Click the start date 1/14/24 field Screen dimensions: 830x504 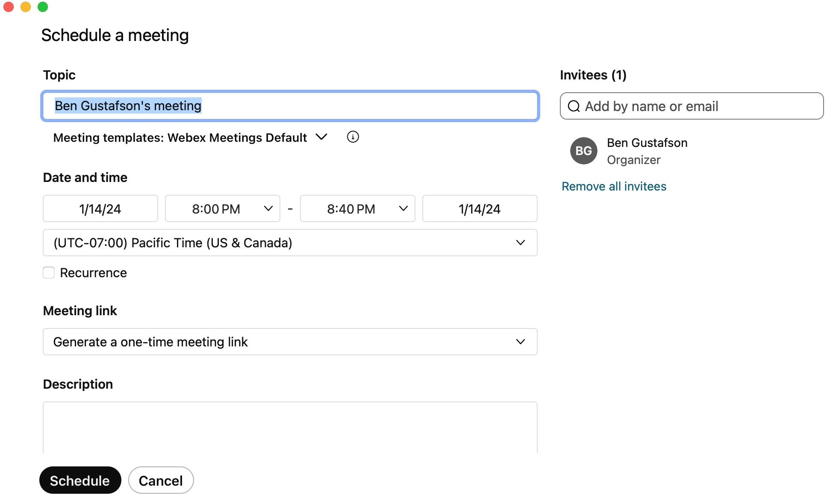100,209
